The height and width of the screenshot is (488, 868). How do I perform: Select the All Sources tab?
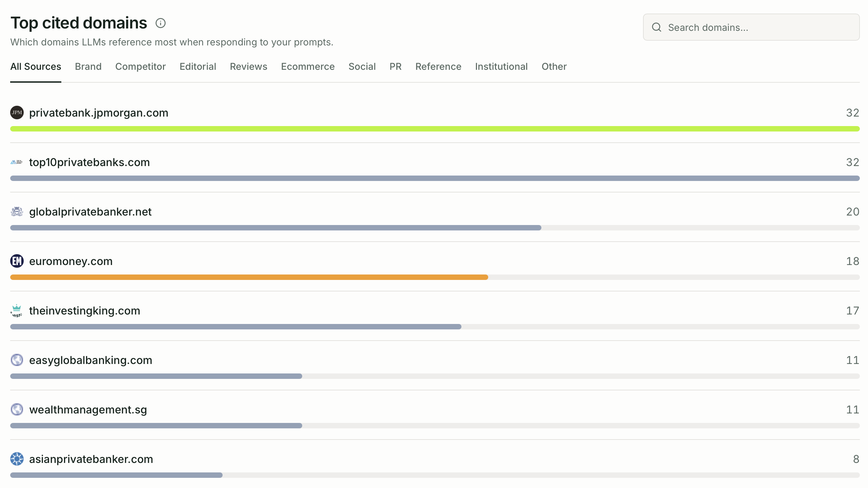[x=36, y=66]
